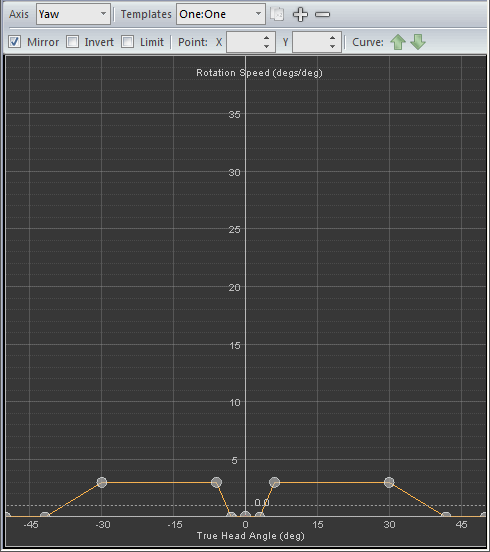
Task: Select the elevated curve point at -6 degrees
Action: click(x=216, y=482)
